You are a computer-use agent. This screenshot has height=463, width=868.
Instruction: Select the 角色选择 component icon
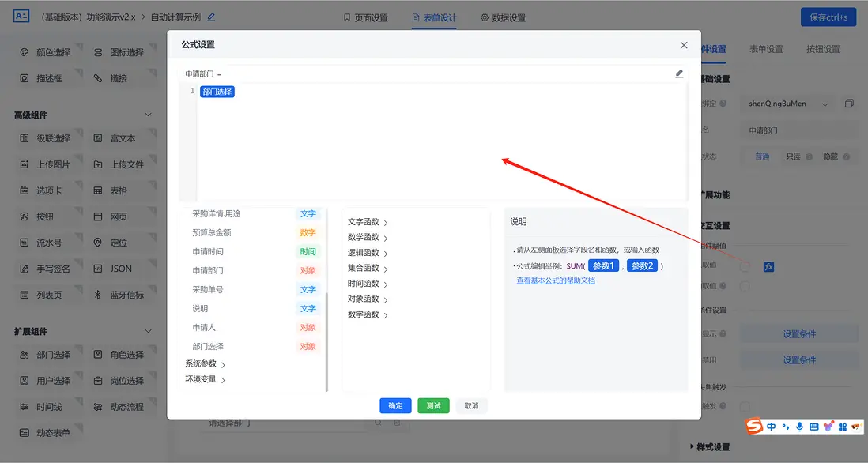click(x=98, y=354)
